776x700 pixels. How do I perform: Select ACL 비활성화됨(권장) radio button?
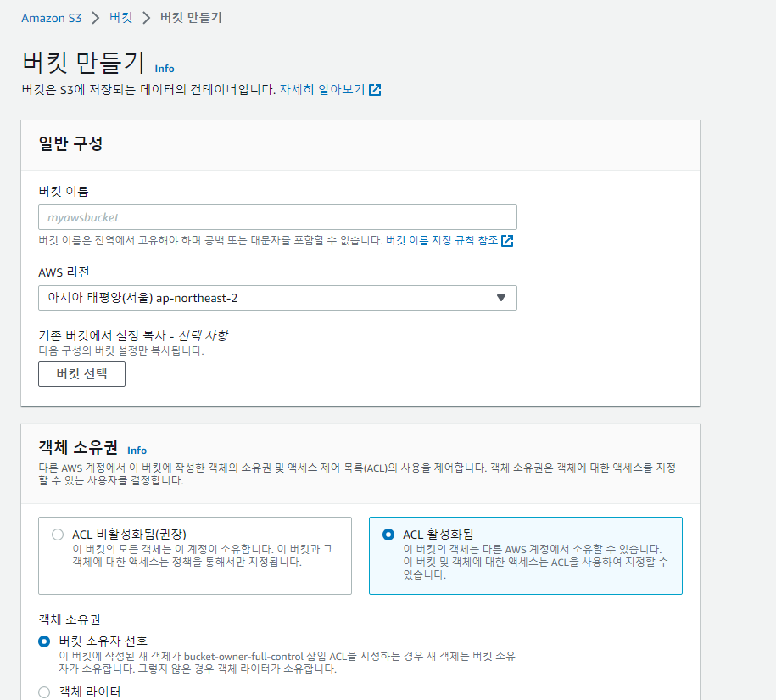tap(58, 535)
